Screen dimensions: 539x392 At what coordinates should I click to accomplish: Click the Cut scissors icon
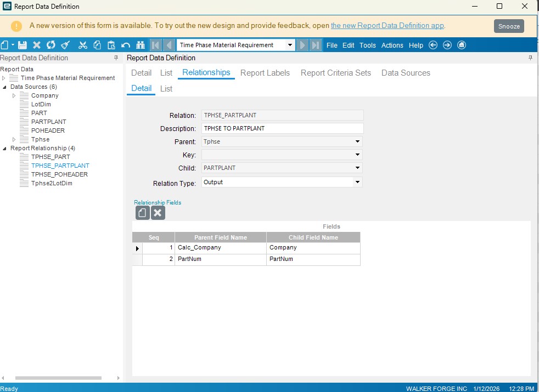pyautogui.click(x=83, y=45)
